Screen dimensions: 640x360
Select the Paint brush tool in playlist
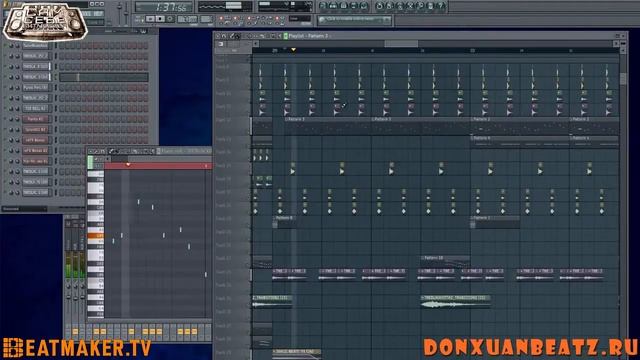[x=237, y=36]
